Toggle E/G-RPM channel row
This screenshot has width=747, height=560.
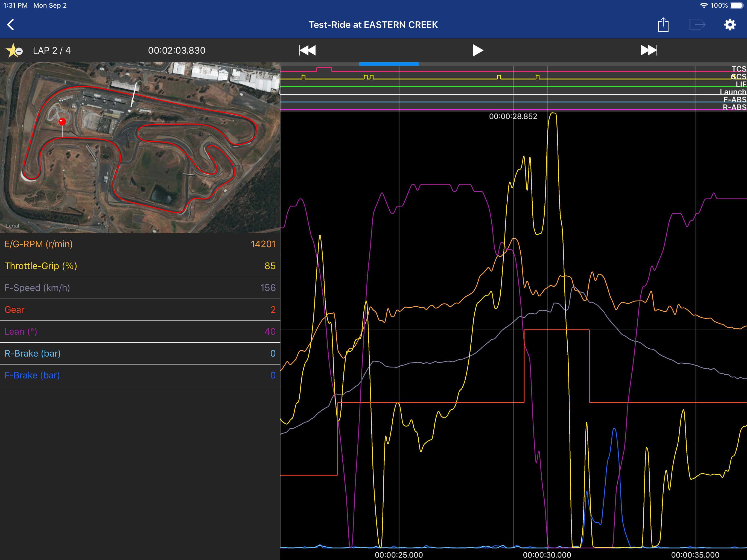[140, 244]
